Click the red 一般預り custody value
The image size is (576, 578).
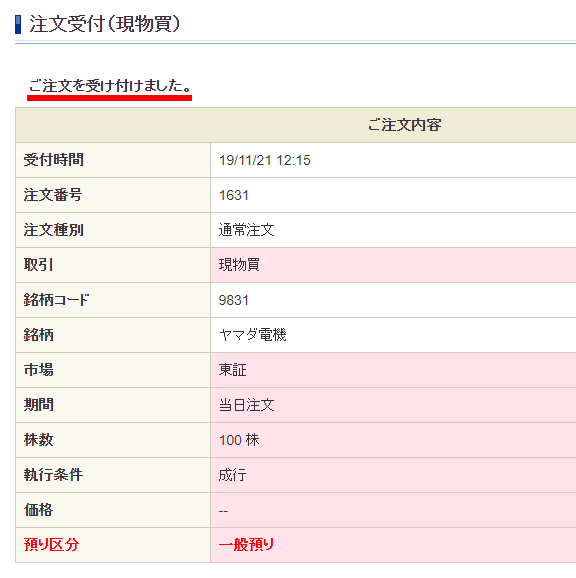click(x=246, y=545)
